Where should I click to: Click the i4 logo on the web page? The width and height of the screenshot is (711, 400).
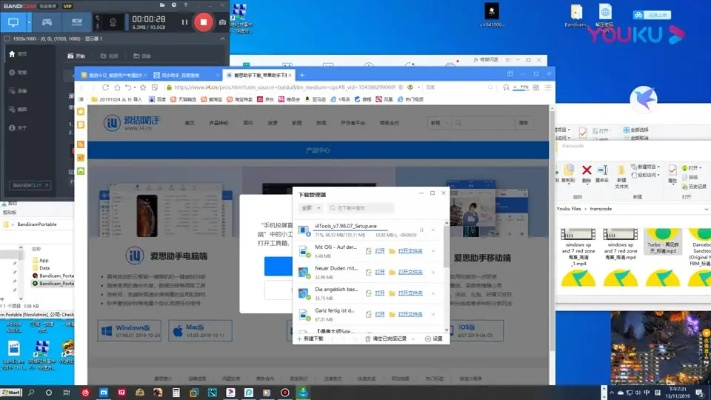pos(131,122)
